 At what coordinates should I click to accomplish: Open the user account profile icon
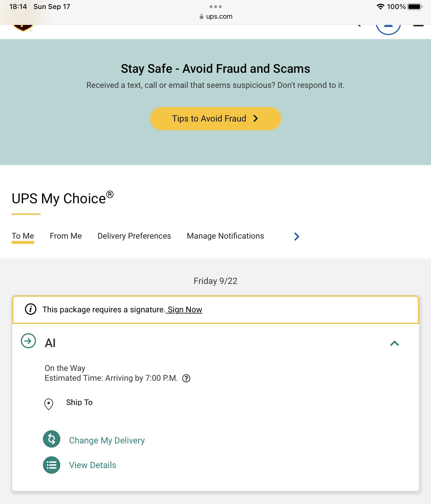pos(388,28)
